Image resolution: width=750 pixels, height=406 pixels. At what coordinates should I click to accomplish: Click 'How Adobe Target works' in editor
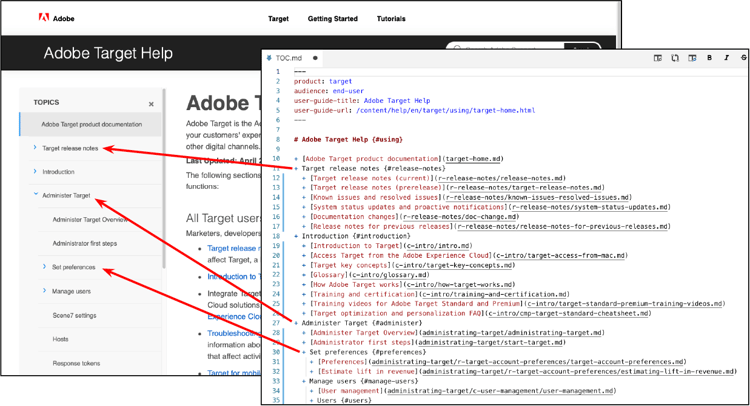(356, 285)
